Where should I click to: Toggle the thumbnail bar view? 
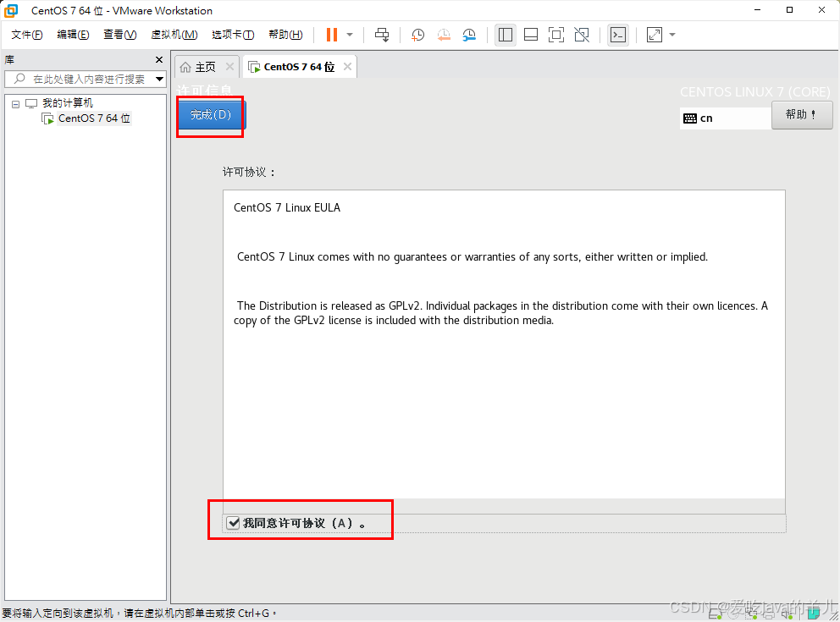[531, 35]
